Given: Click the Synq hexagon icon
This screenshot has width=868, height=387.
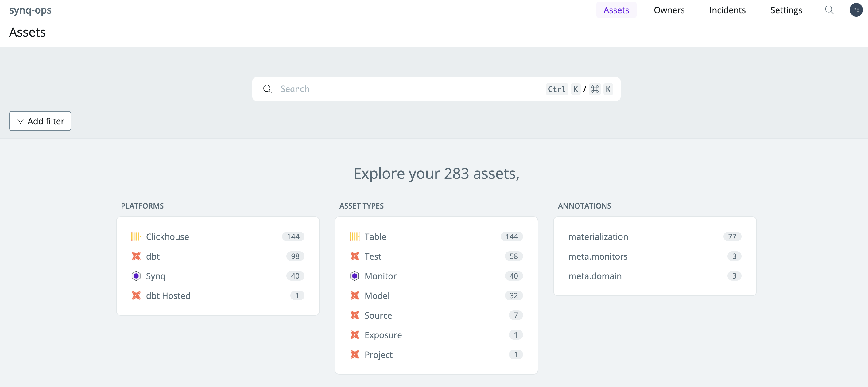Looking at the screenshot, I should click(x=136, y=276).
